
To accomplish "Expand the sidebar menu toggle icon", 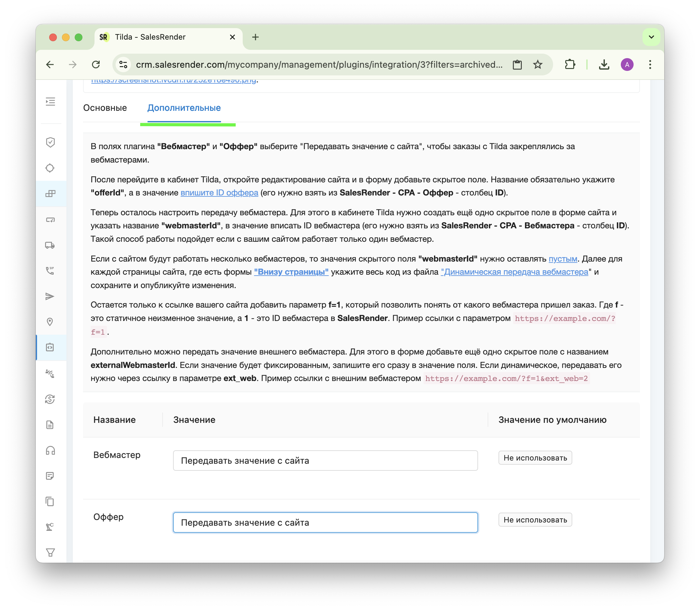I will (x=50, y=102).
